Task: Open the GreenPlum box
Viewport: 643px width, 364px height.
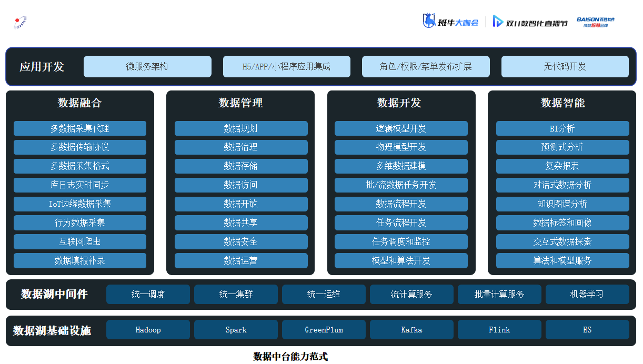Action: click(x=324, y=330)
